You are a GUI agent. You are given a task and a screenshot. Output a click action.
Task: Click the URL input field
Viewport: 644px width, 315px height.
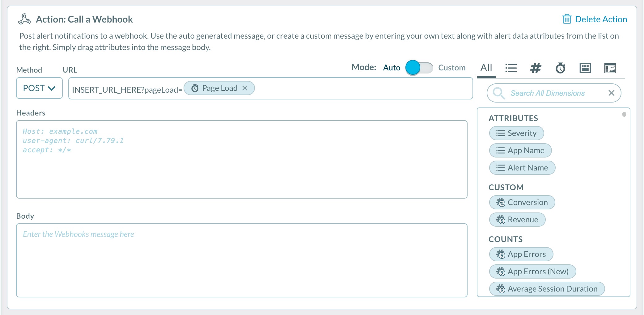pyautogui.click(x=270, y=88)
